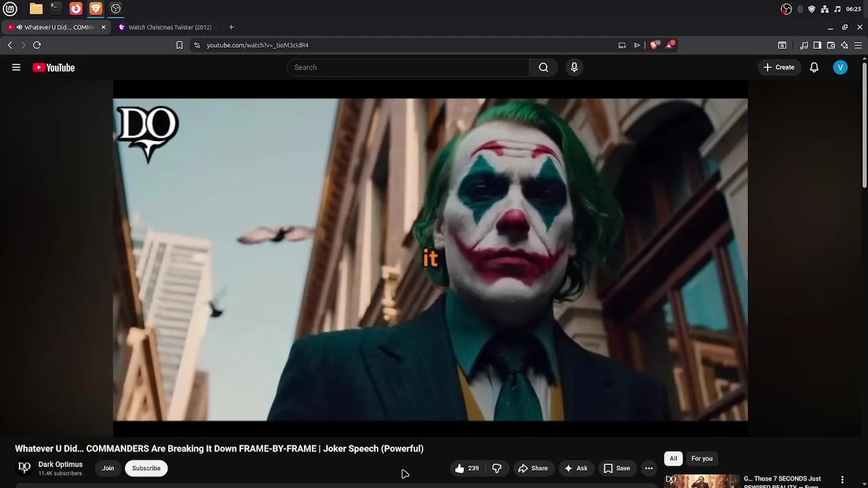This screenshot has height=488, width=868.
Task: Open Leo AI assistant star icon
Action: pos(844,45)
